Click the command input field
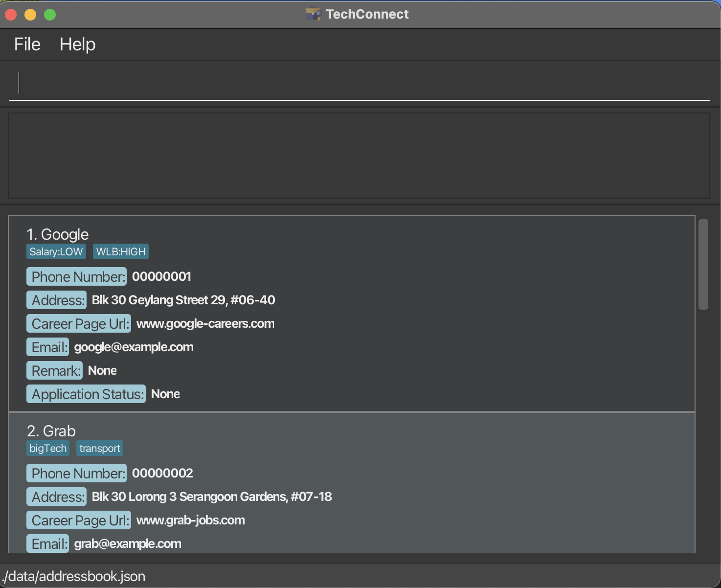721x588 pixels. (x=360, y=84)
